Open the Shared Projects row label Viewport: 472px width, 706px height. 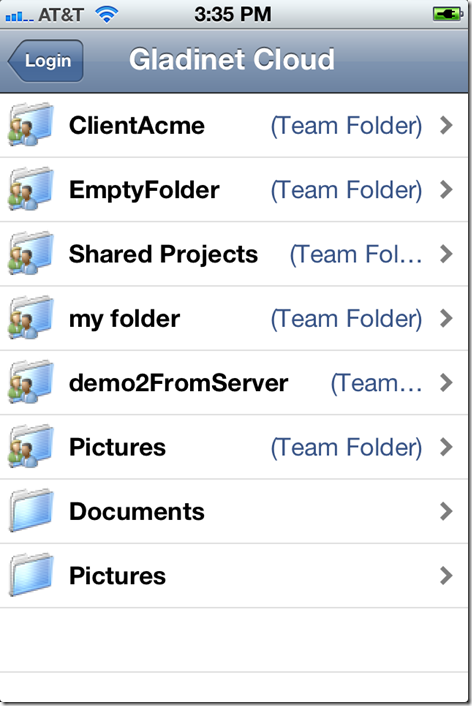163,255
